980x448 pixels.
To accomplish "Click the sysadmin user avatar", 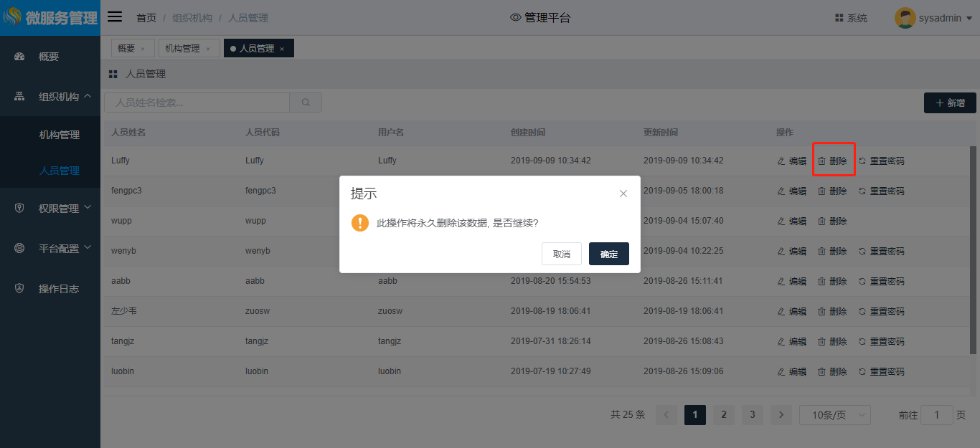I will (x=905, y=18).
